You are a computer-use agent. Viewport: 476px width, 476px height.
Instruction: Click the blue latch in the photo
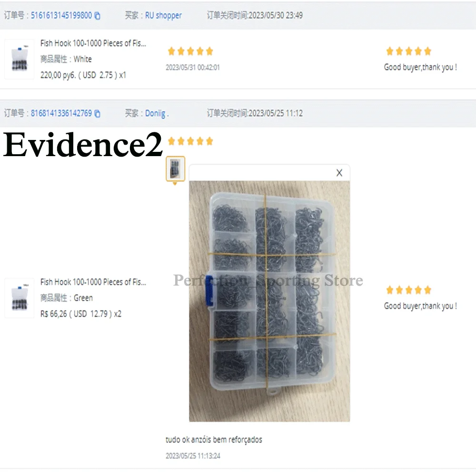tap(209, 290)
